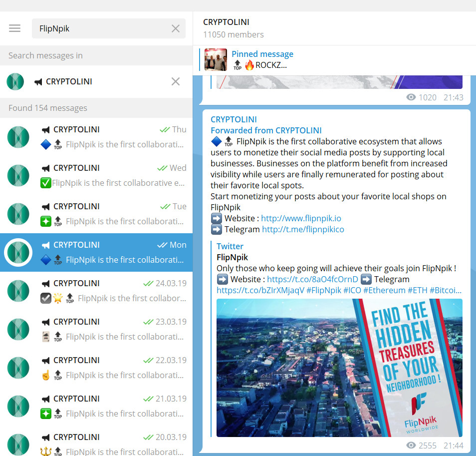Click the 21:44 message timestamp
This screenshot has height=456, width=476.
tap(453, 446)
